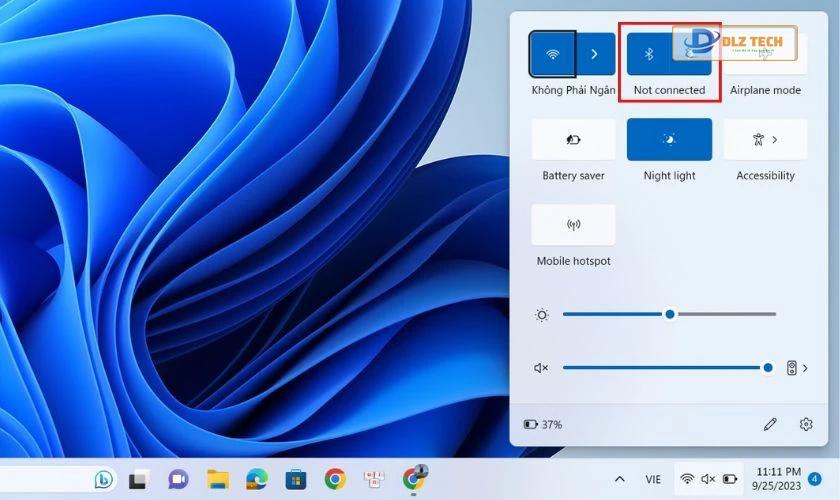The image size is (840, 500).
Task: Disable Night light
Action: 669,139
